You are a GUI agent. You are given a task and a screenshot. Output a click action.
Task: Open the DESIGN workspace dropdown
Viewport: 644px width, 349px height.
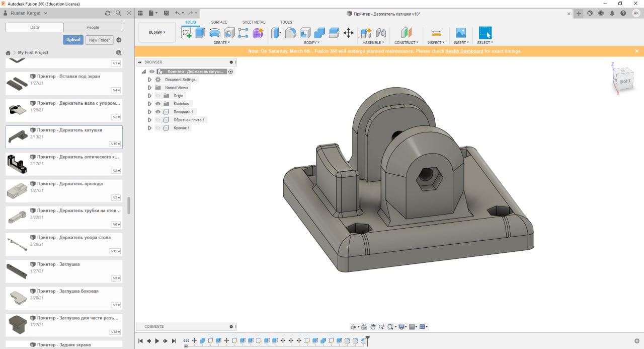point(157,32)
